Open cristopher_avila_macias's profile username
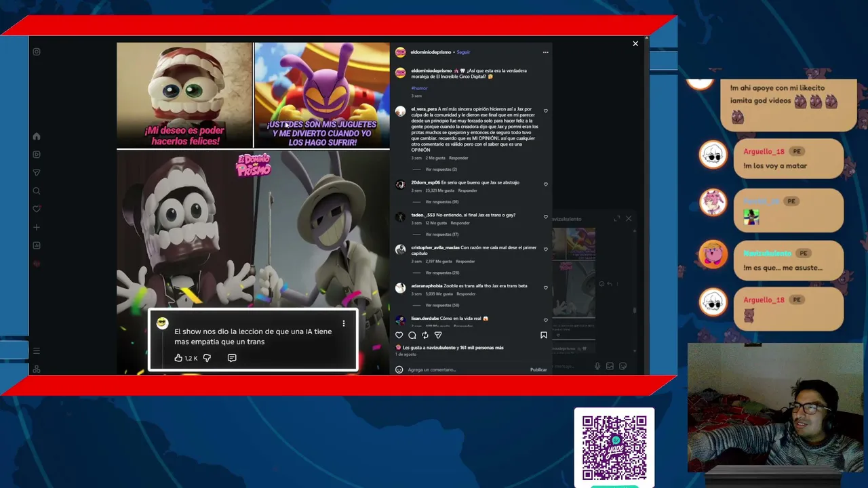 (435, 248)
